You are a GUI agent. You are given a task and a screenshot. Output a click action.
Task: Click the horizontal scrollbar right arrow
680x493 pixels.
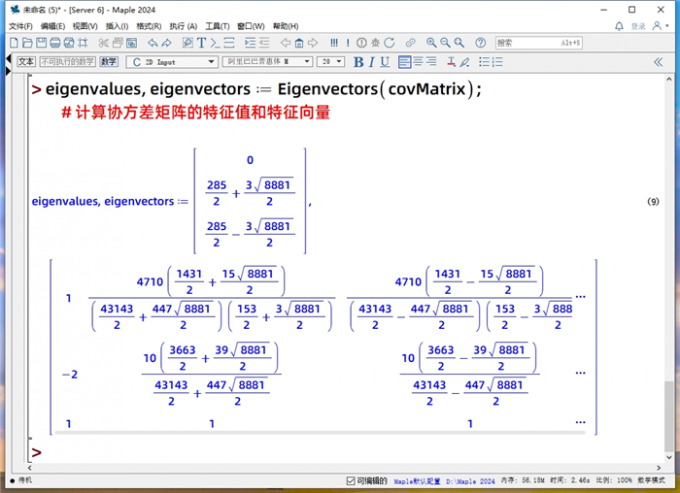[659, 468]
